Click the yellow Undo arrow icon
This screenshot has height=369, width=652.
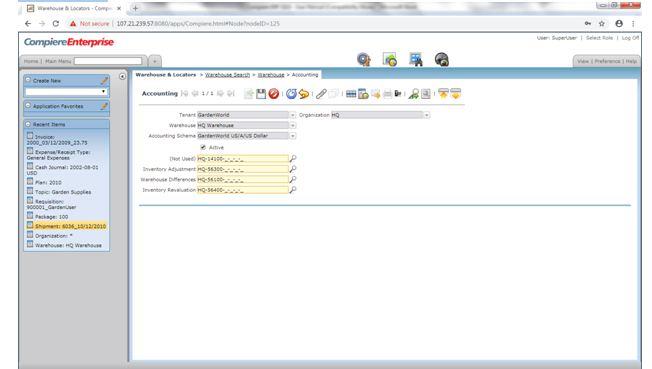click(x=304, y=94)
